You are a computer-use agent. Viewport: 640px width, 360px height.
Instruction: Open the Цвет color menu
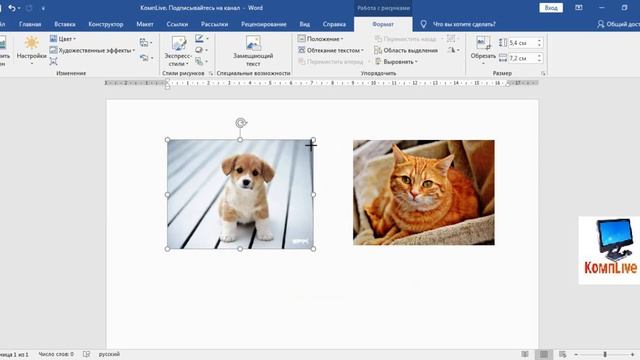pos(63,39)
